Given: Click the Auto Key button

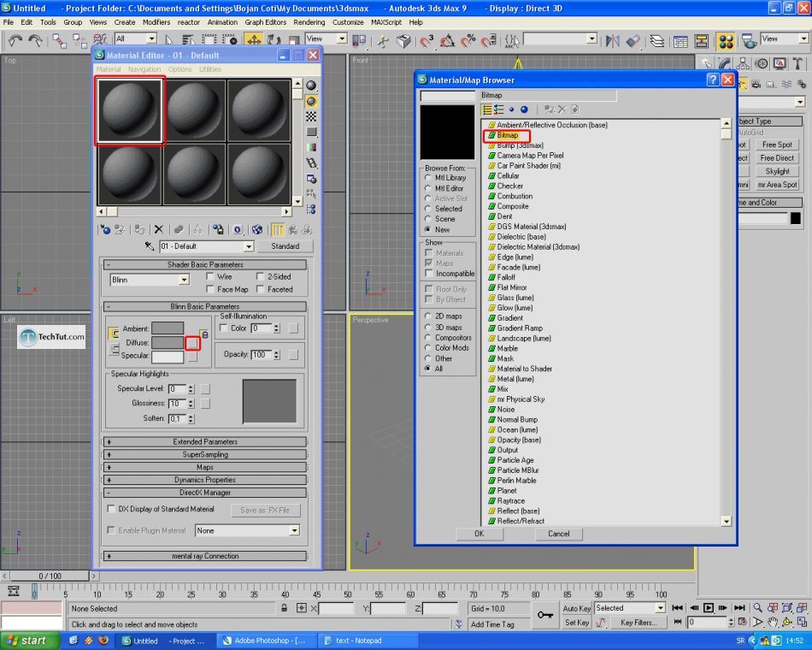Looking at the screenshot, I should [x=577, y=608].
